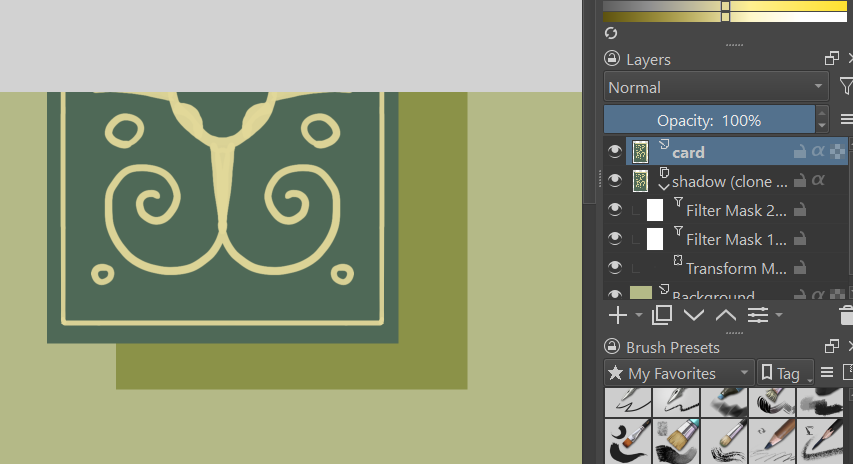The width and height of the screenshot is (853, 464).
Task: Delete the layer with trash icon
Action: coord(846,315)
